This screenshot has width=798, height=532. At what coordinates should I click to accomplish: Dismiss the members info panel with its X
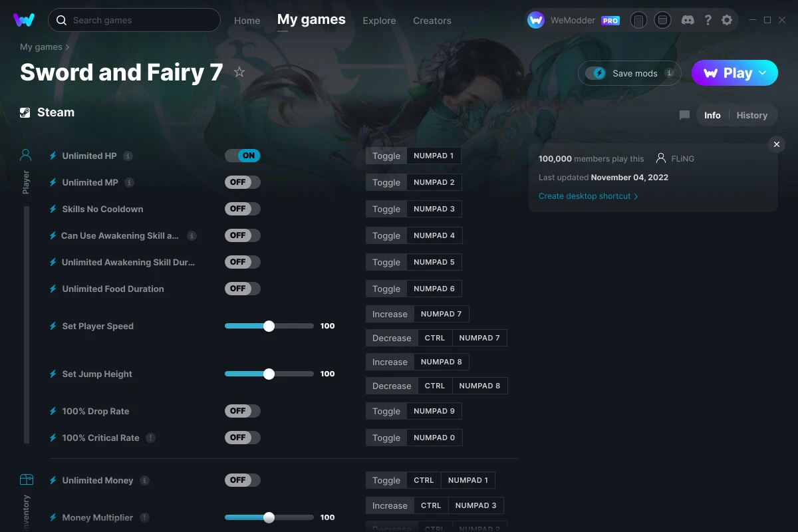pyautogui.click(x=776, y=144)
